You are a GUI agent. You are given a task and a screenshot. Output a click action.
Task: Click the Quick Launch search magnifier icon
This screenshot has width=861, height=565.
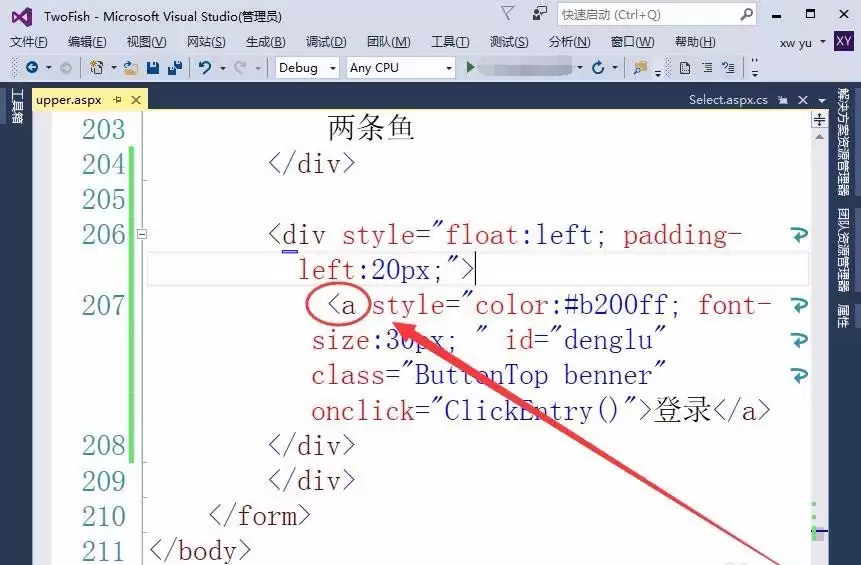click(x=746, y=14)
